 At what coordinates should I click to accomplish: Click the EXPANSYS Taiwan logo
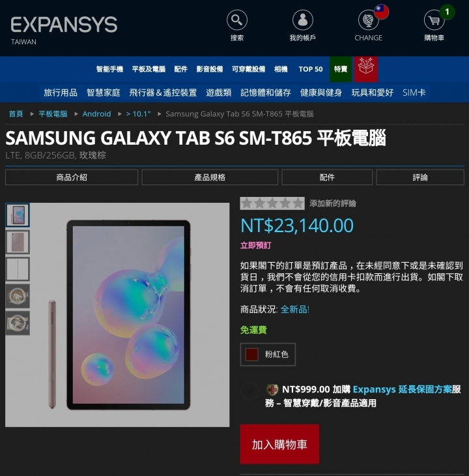(x=64, y=30)
